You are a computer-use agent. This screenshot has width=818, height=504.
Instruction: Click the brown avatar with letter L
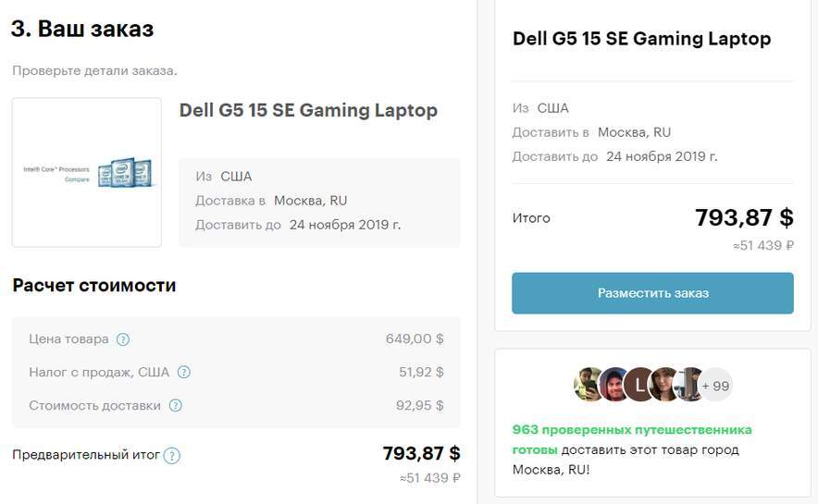639,384
